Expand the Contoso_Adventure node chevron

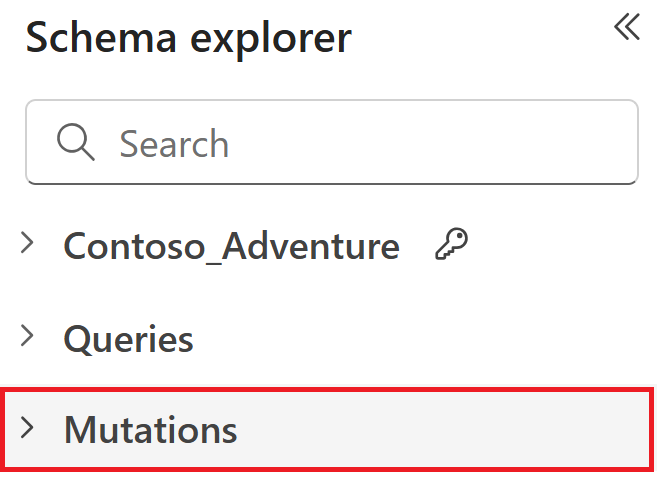click(x=27, y=243)
